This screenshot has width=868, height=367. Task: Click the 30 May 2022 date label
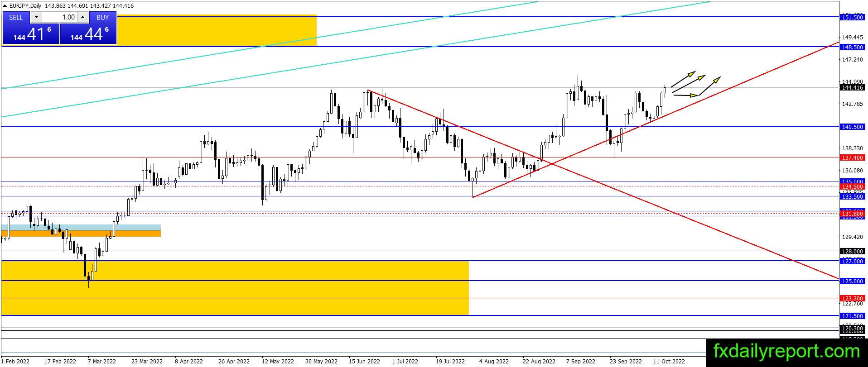pos(321,361)
